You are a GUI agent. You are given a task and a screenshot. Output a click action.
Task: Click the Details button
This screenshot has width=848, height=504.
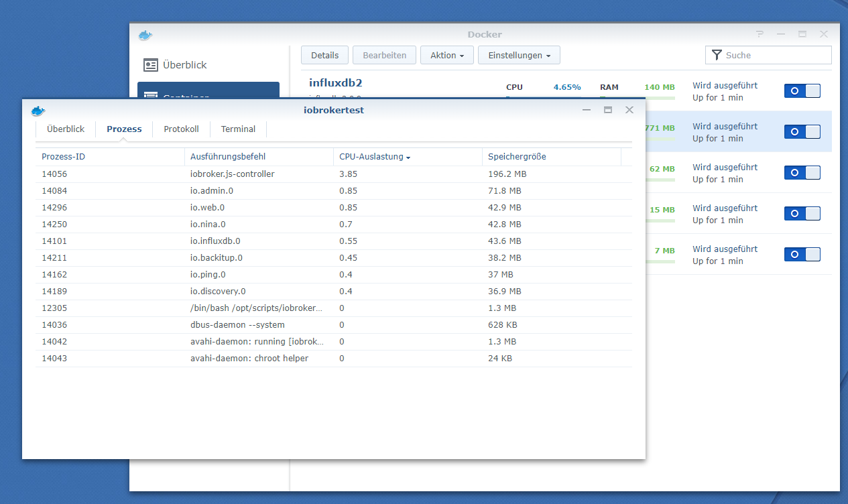324,55
